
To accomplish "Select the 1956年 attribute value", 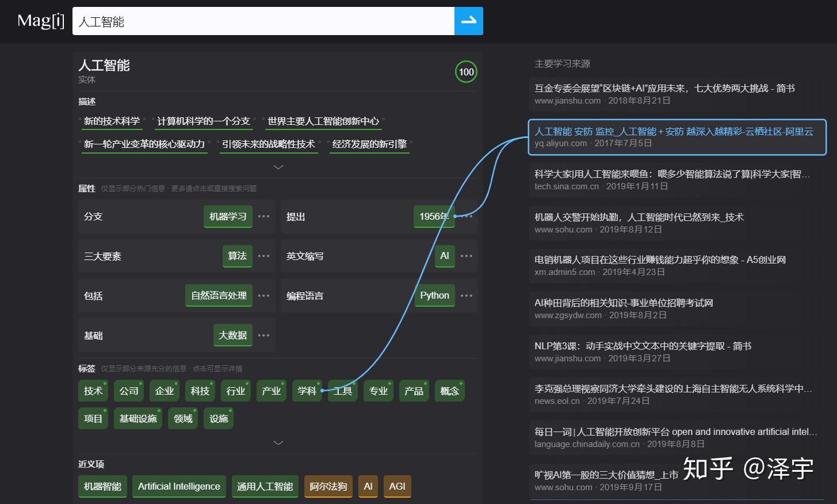I will [x=434, y=216].
